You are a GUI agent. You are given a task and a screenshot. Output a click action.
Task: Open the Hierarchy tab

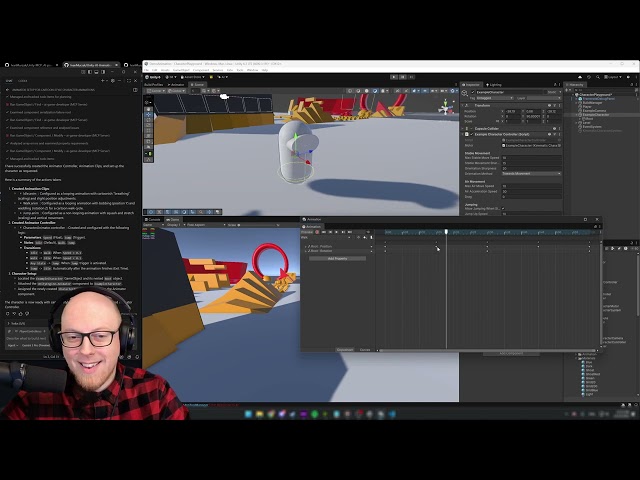[574, 84]
